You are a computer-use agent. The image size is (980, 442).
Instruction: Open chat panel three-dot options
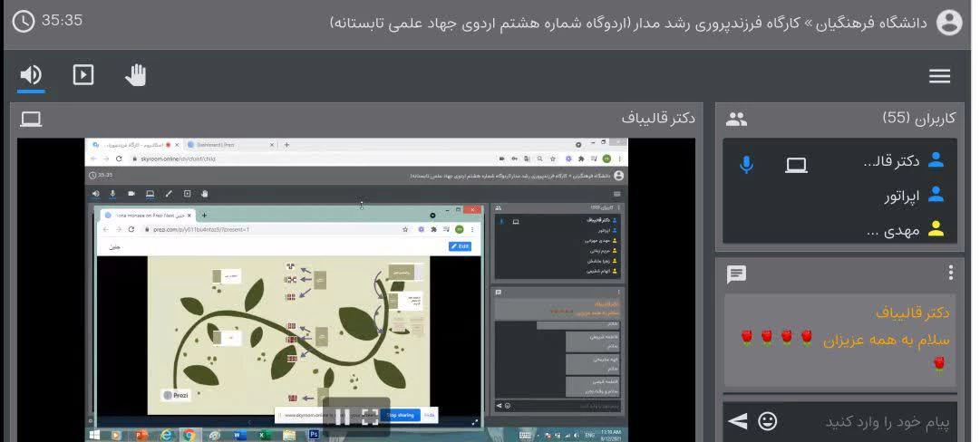click(950, 273)
